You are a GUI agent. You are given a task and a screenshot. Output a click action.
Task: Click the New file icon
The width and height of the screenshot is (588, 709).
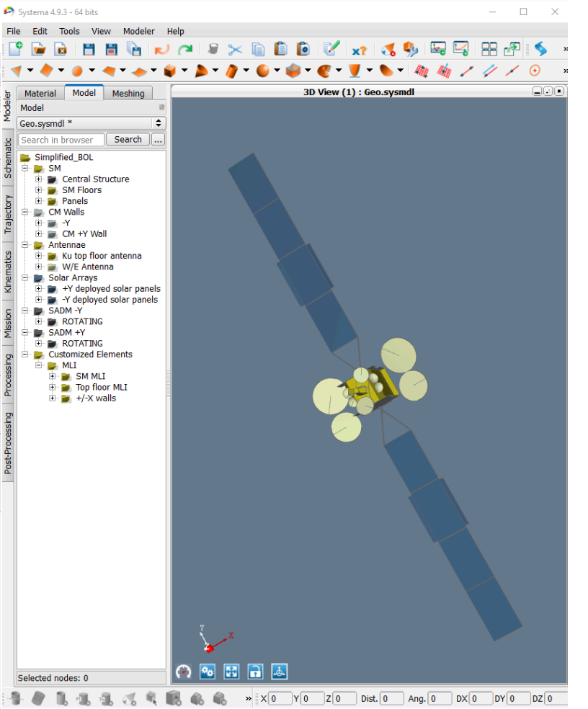(15, 48)
